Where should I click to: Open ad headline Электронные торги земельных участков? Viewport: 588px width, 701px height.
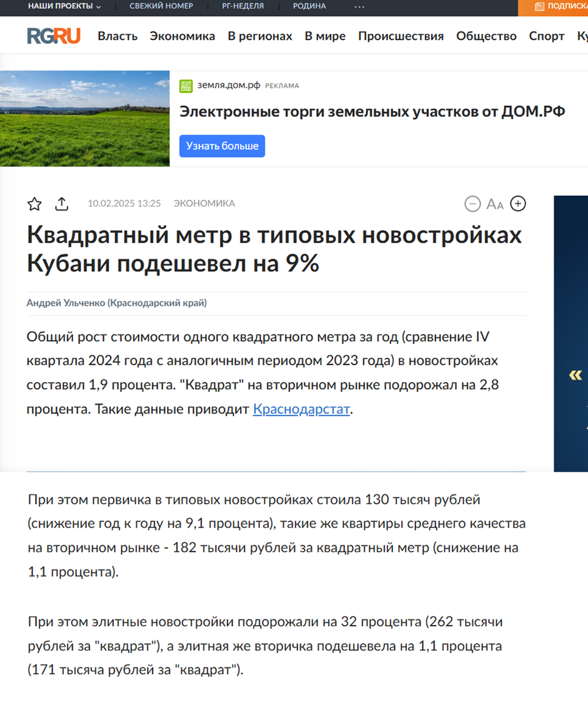[x=372, y=112]
